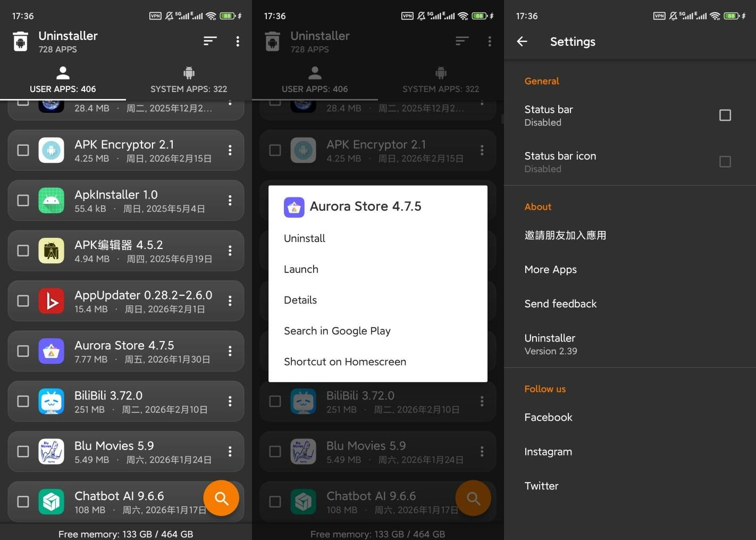This screenshot has width=756, height=540.
Task: Go back using Settings arrow
Action: click(522, 41)
